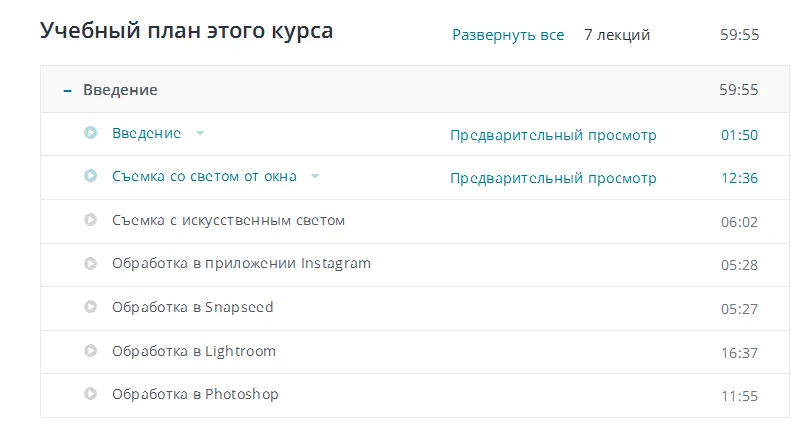Open Съемка со светом от окна lecture title

[204, 176]
